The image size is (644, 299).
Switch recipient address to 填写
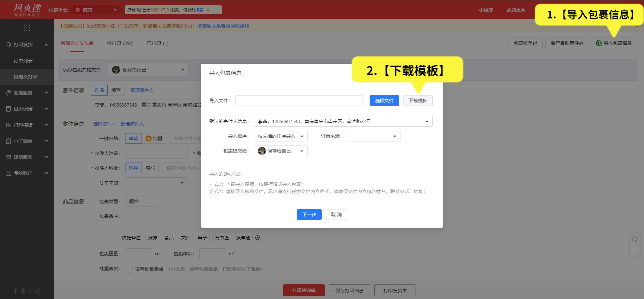[150, 168]
